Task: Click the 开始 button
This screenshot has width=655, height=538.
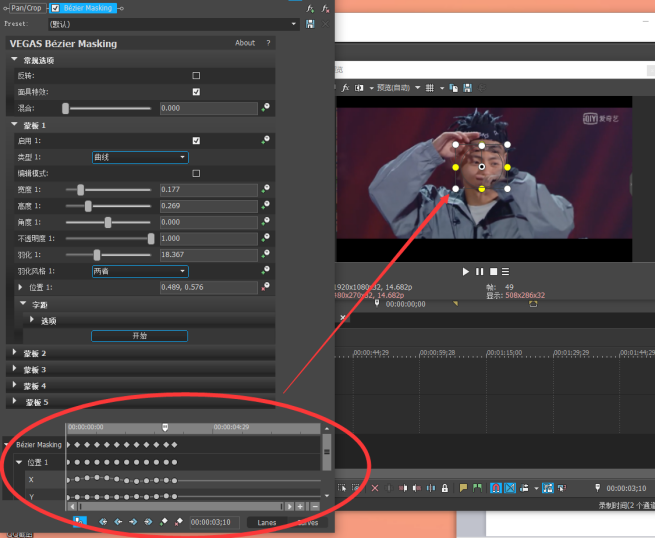Action: click(140, 336)
